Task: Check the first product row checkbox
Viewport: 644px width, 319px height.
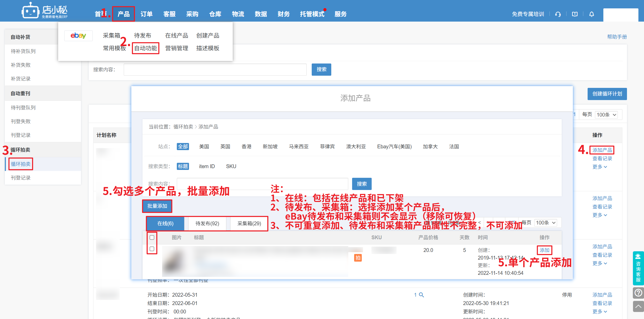Action: click(152, 249)
